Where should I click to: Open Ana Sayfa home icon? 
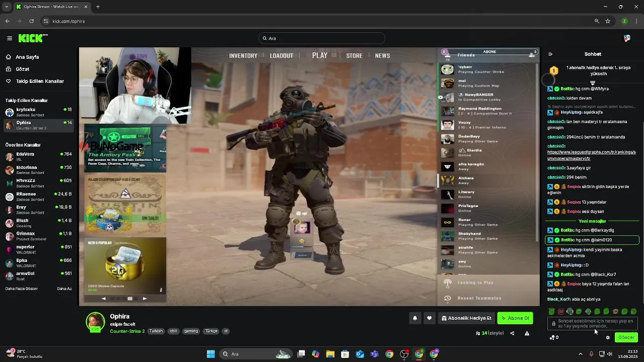[x=9, y=57]
